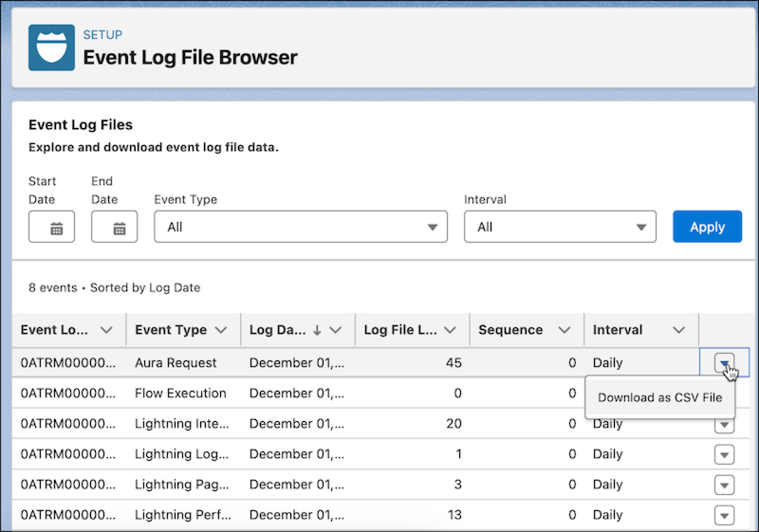The width and height of the screenshot is (759, 532).
Task: Open row actions for Lightning Logger row
Action: 724,454
